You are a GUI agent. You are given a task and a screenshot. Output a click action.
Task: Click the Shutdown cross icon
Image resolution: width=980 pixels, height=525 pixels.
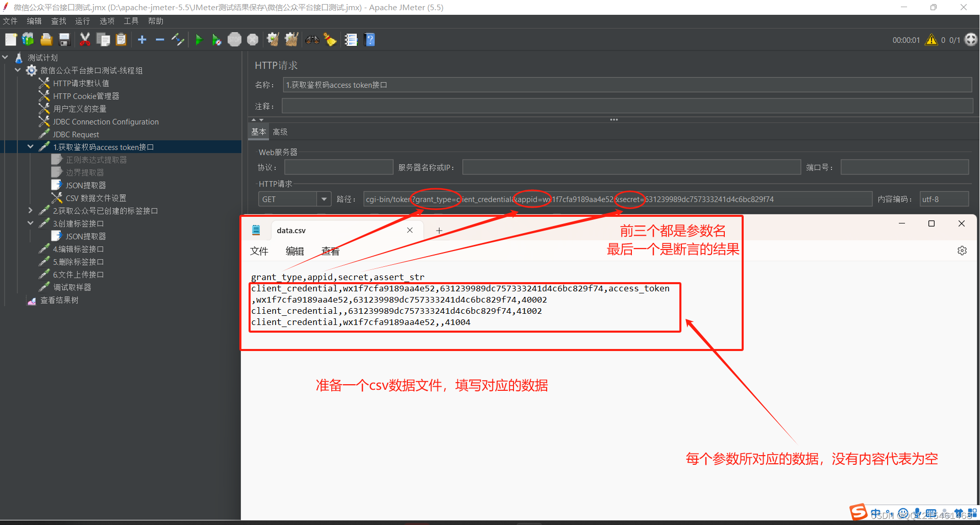(253, 40)
